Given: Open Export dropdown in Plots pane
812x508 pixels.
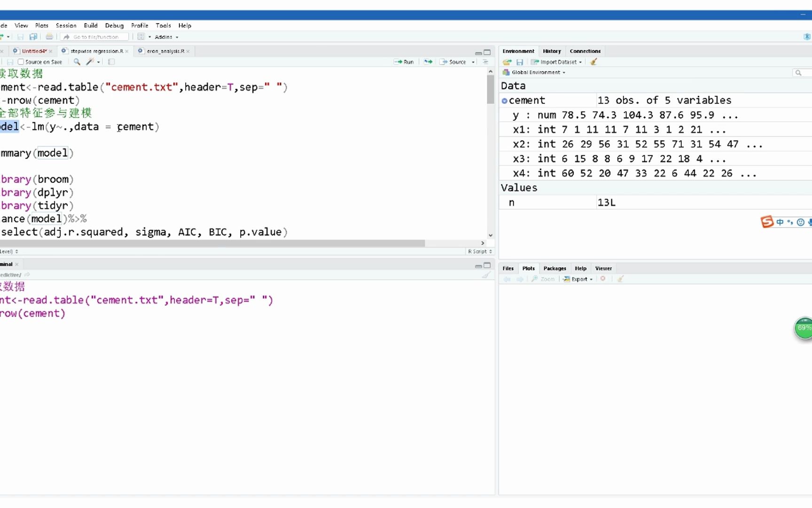Looking at the screenshot, I should pos(578,279).
